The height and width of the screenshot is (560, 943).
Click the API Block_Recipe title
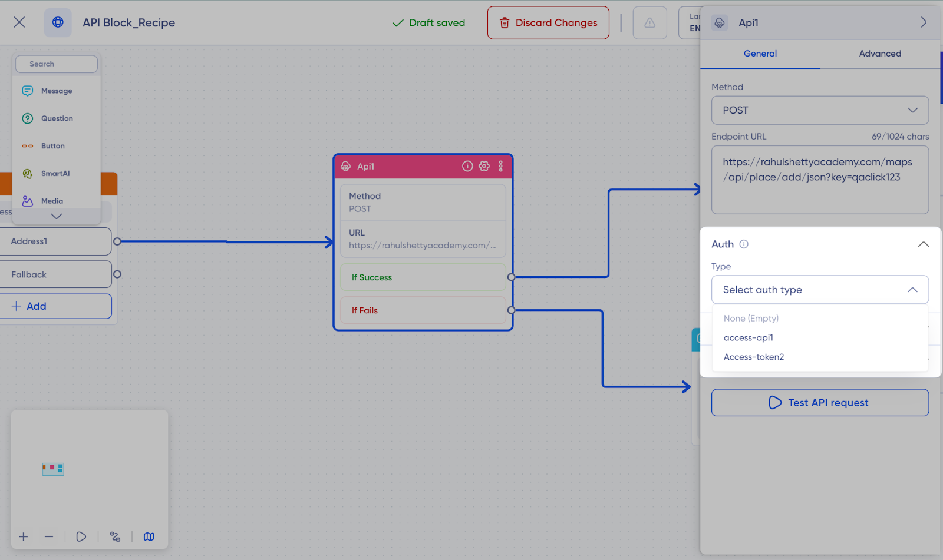(x=129, y=23)
